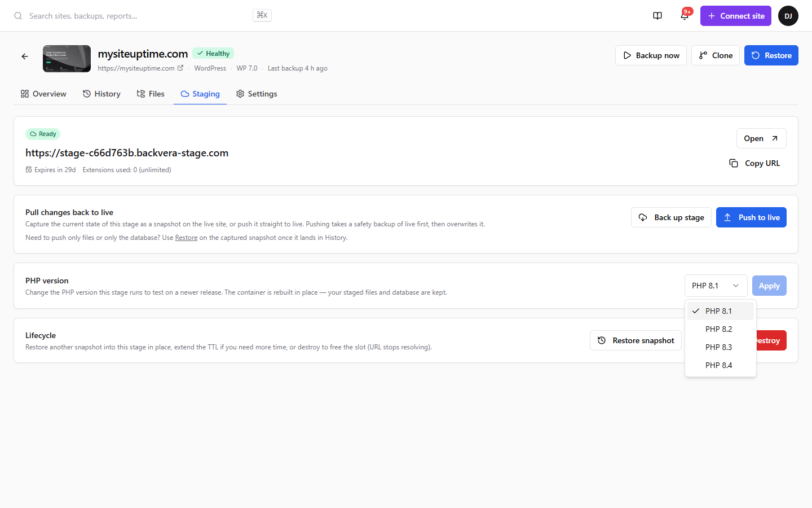Open the staging site with Open button
The width and height of the screenshot is (812, 508).
(761, 138)
